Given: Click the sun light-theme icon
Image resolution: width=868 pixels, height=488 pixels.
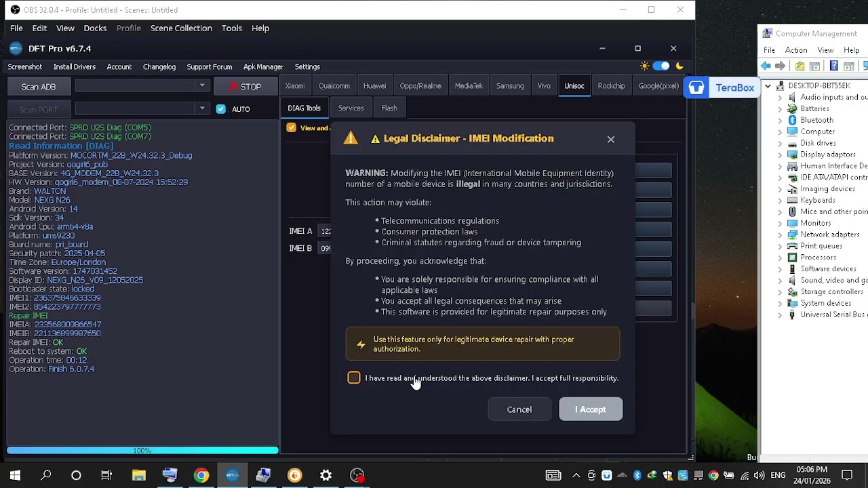Looking at the screenshot, I should [x=644, y=66].
